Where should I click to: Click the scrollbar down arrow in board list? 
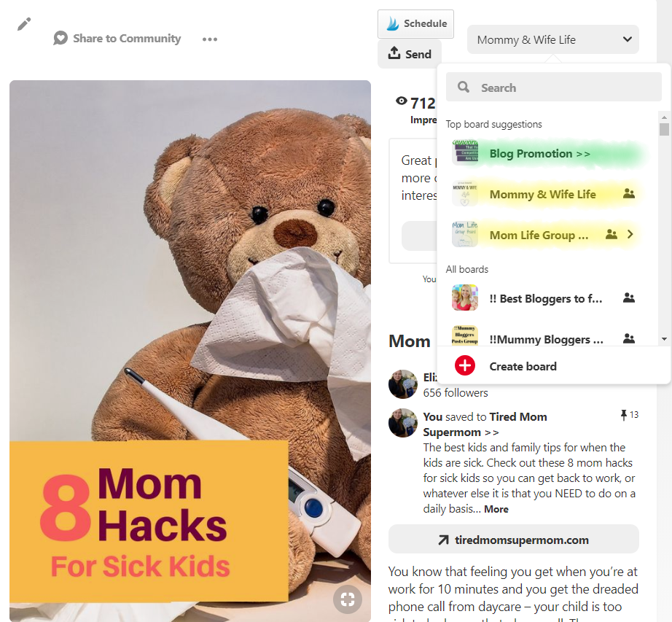664,339
